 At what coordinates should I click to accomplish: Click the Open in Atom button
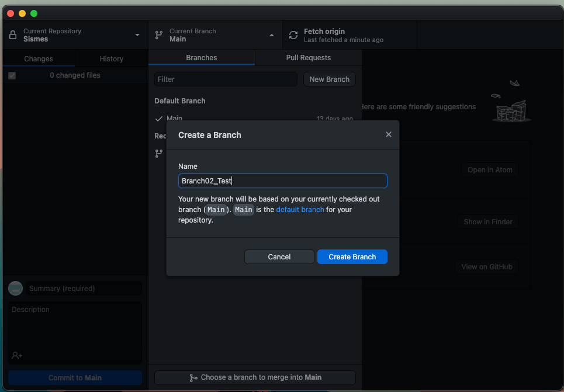490,170
